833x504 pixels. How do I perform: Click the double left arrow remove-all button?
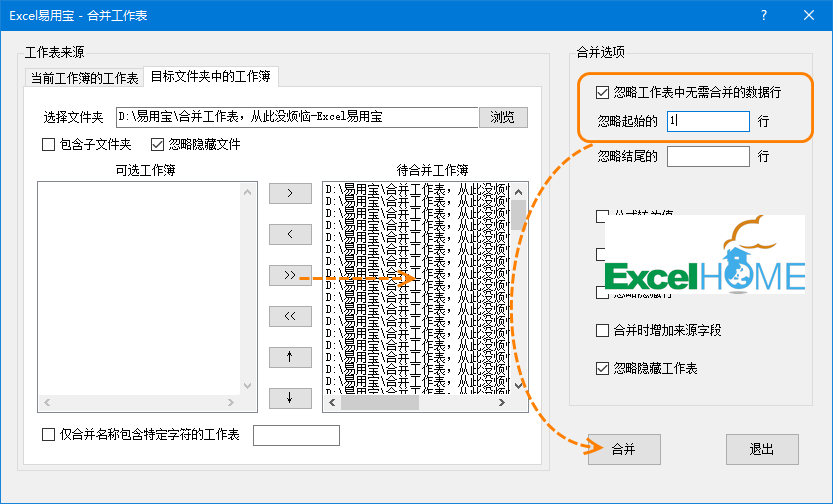point(290,317)
